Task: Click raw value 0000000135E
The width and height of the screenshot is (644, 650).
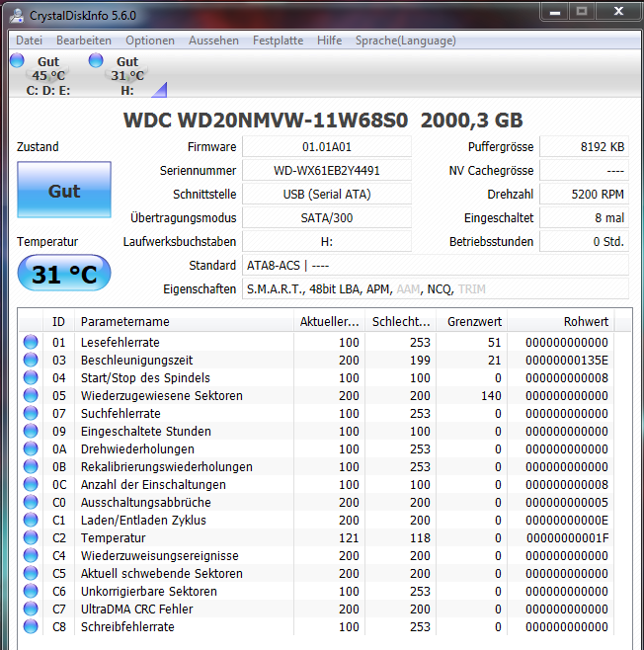Action: click(x=567, y=361)
